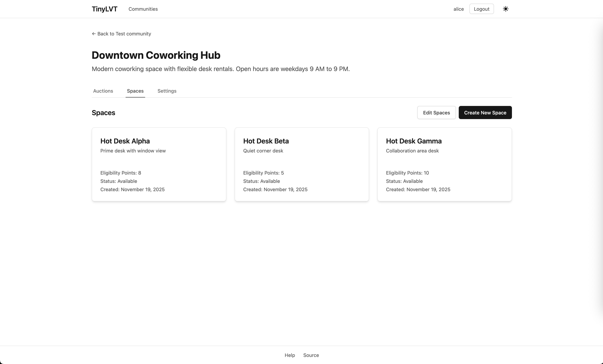Viewport: 603px width, 364px height.
Task: Click Hot Desk Gamma status Available text
Action: pos(404,181)
